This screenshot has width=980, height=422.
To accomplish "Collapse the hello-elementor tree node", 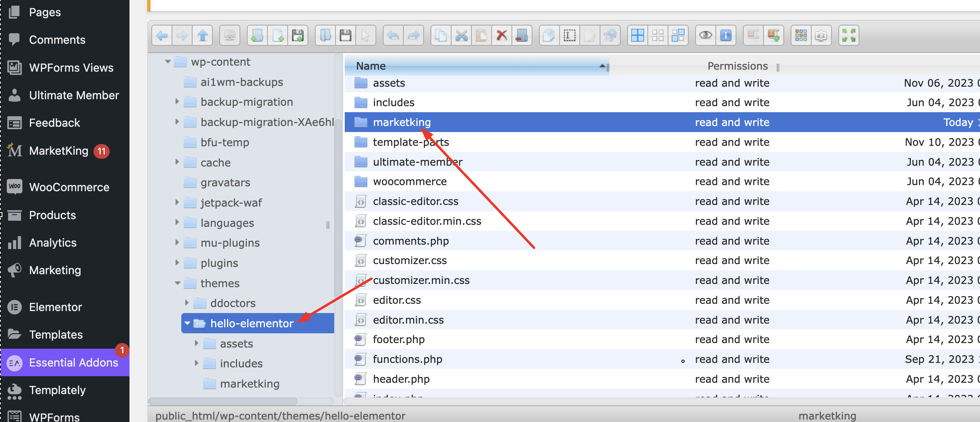I will [187, 323].
